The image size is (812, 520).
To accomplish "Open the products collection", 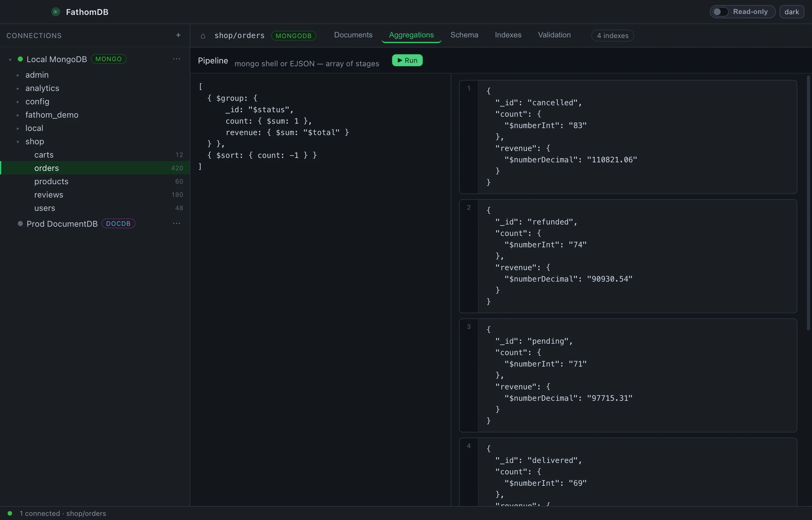I will tap(95, 181).
